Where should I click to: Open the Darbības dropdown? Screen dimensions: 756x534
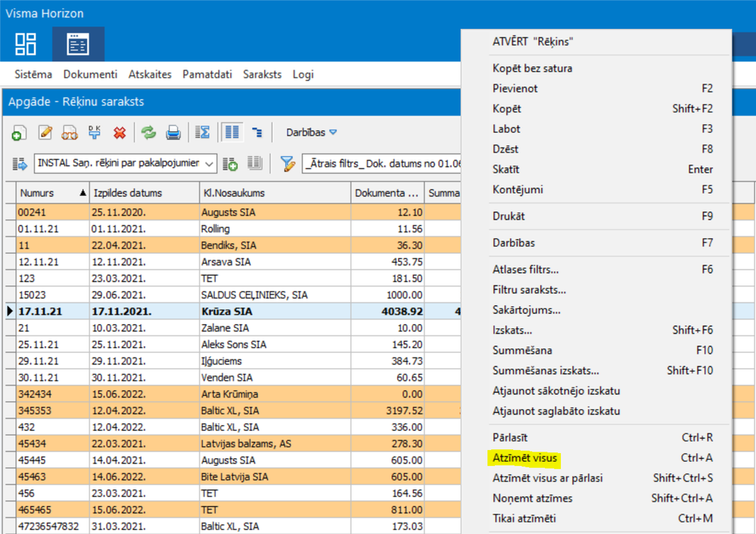[311, 133]
